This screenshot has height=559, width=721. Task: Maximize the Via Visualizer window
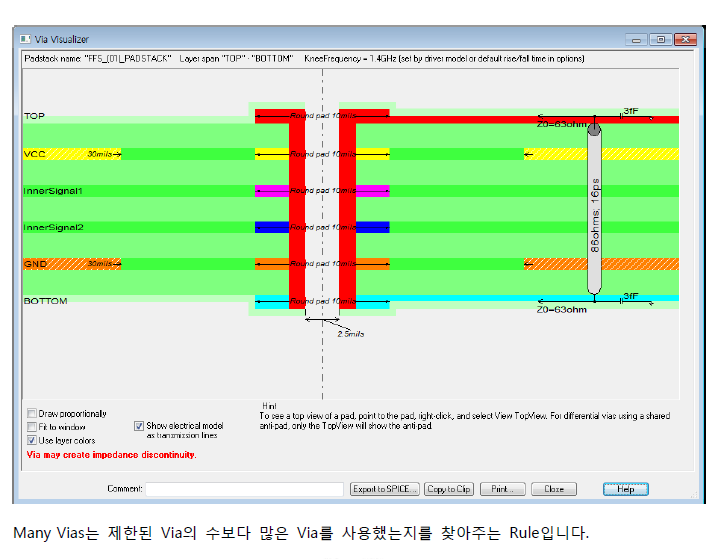click(659, 39)
